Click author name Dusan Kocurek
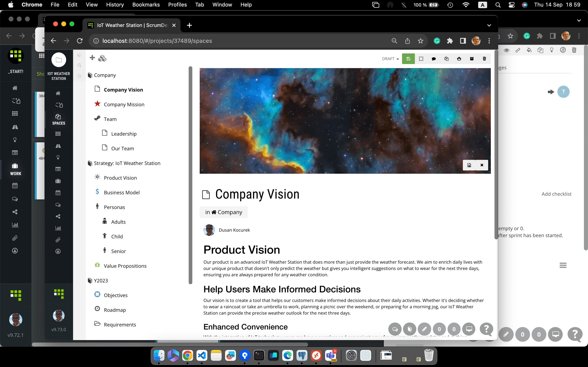The image size is (588, 367). tap(234, 230)
